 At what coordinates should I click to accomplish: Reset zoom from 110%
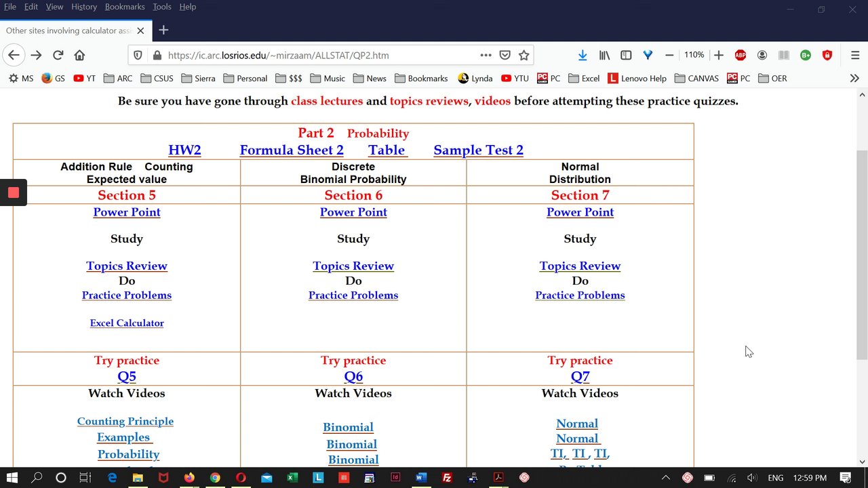[x=694, y=55]
